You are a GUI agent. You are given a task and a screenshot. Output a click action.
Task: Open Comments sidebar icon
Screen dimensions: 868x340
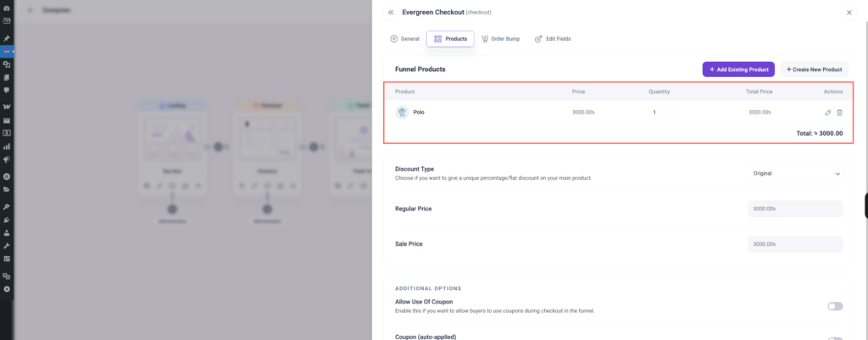point(7,90)
